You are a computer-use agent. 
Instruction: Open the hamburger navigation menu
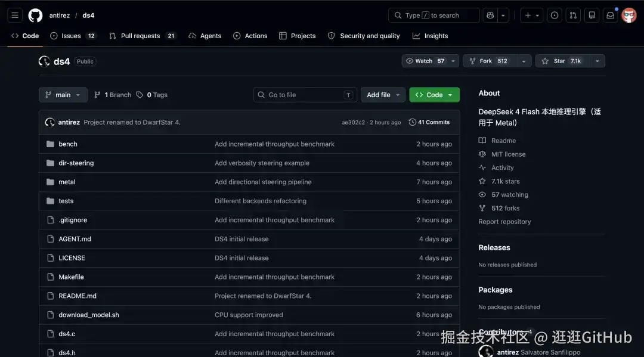15,15
